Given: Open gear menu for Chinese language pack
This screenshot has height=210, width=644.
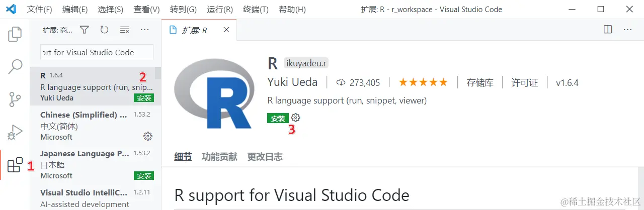Looking at the screenshot, I should click(148, 136).
